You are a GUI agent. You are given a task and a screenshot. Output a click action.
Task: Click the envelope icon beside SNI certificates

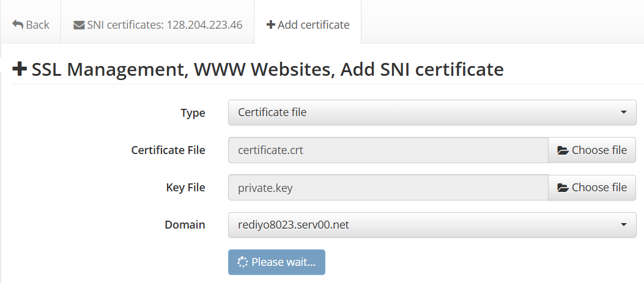79,25
